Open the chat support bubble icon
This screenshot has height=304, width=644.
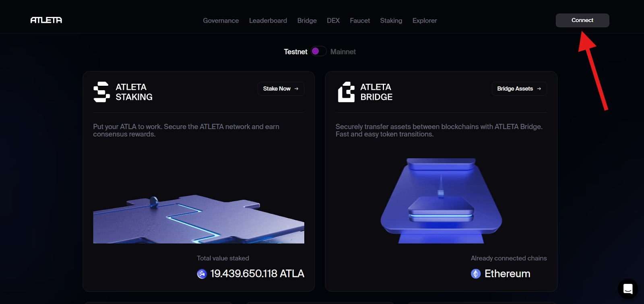[x=628, y=289]
